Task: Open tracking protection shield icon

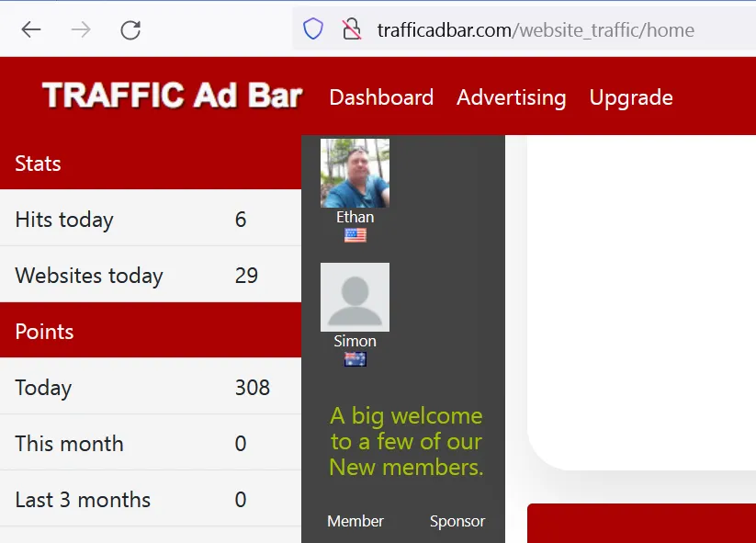Action: tap(313, 29)
